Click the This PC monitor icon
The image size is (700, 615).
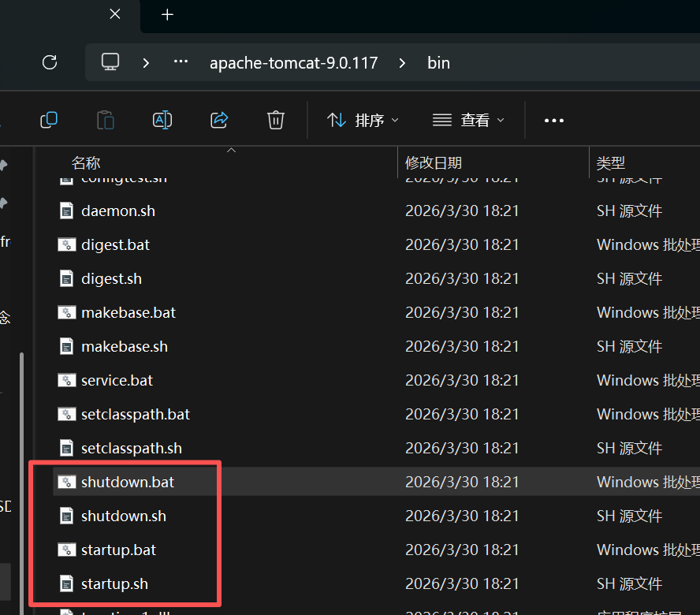[110, 62]
